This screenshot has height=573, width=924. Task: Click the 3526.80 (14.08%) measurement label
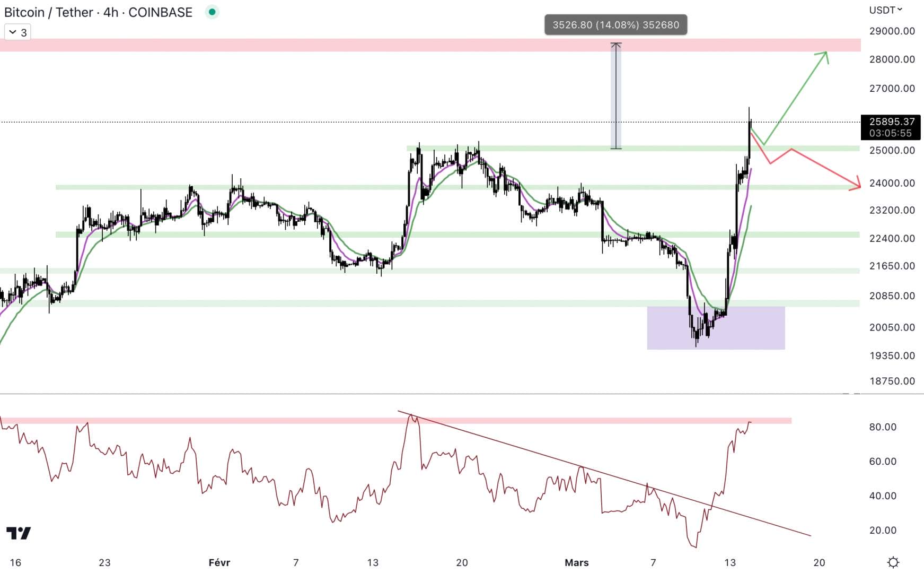tap(615, 25)
